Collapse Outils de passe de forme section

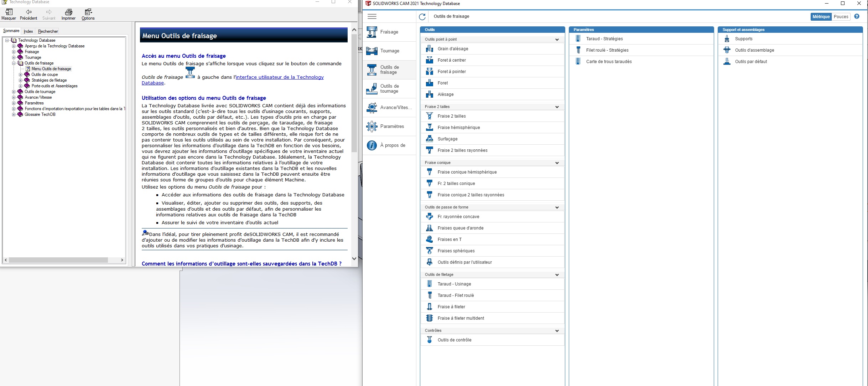coord(557,207)
